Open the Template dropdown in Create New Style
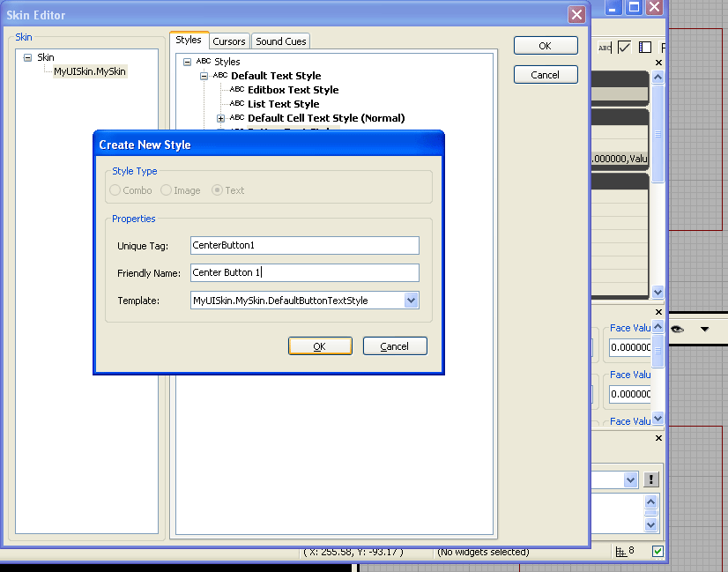This screenshot has height=572, width=728. [410, 301]
